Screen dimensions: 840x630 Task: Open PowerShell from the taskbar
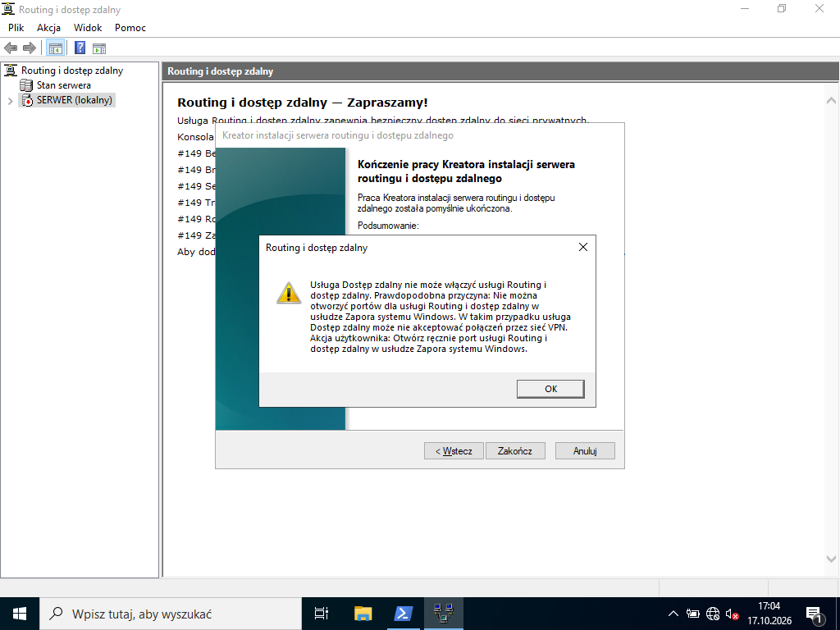click(403, 614)
